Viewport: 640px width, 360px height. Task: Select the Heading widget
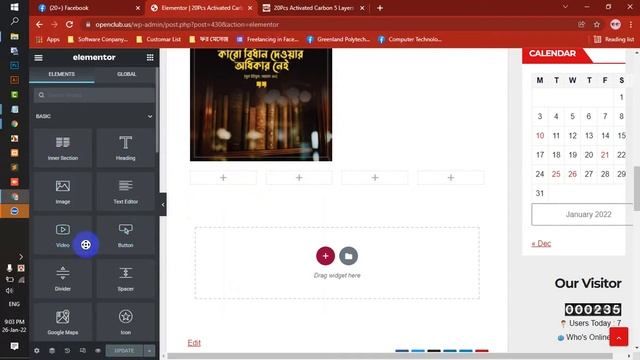click(x=125, y=148)
